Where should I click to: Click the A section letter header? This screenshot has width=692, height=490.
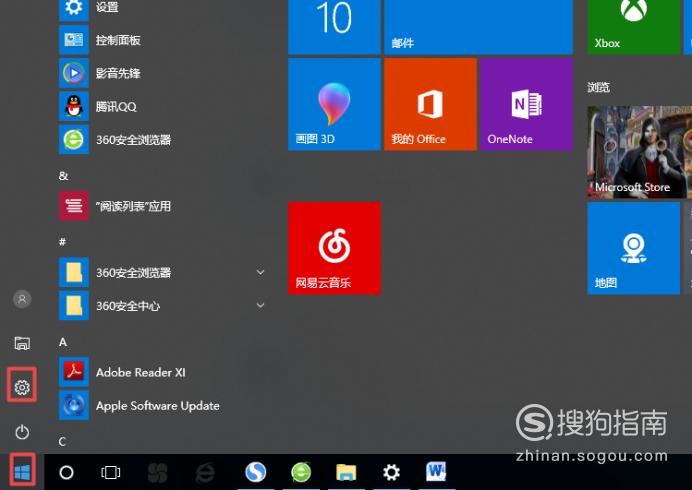tap(63, 342)
